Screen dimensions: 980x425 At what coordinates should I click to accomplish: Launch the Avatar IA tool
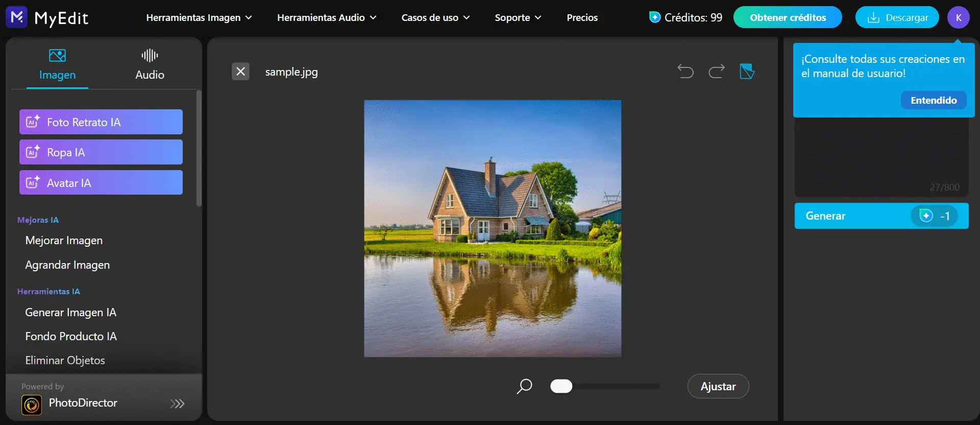coord(101,182)
